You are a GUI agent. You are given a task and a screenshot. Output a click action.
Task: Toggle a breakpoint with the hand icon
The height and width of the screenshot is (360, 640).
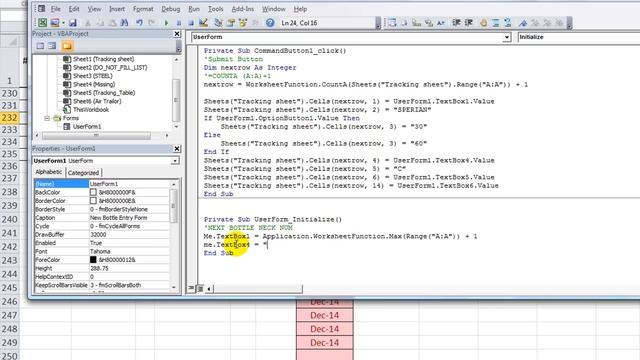point(484,23)
